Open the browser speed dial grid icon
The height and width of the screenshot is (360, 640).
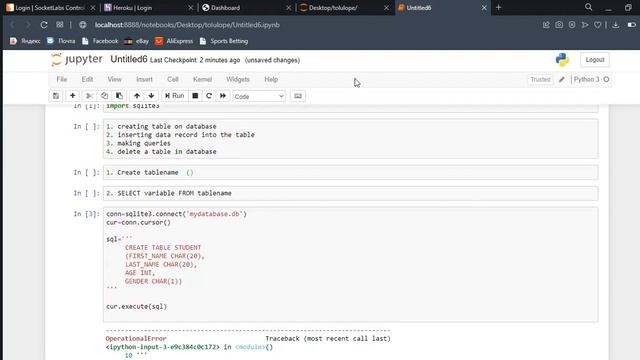[60, 25]
